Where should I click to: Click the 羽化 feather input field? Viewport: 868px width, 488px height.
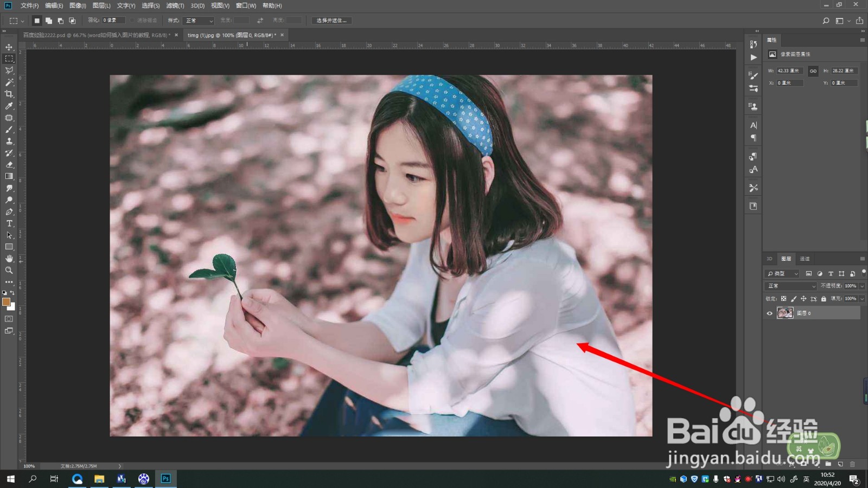point(113,21)
